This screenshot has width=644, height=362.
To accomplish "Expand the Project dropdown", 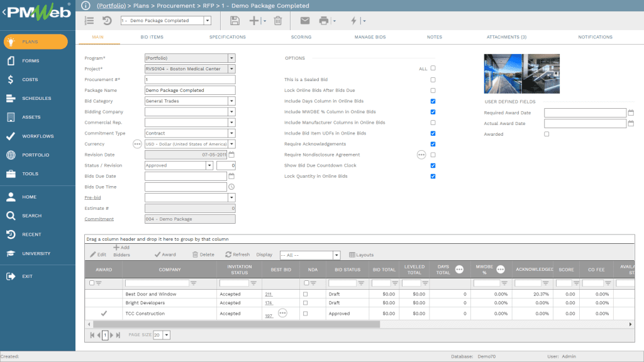I will [x=231, y=69].
